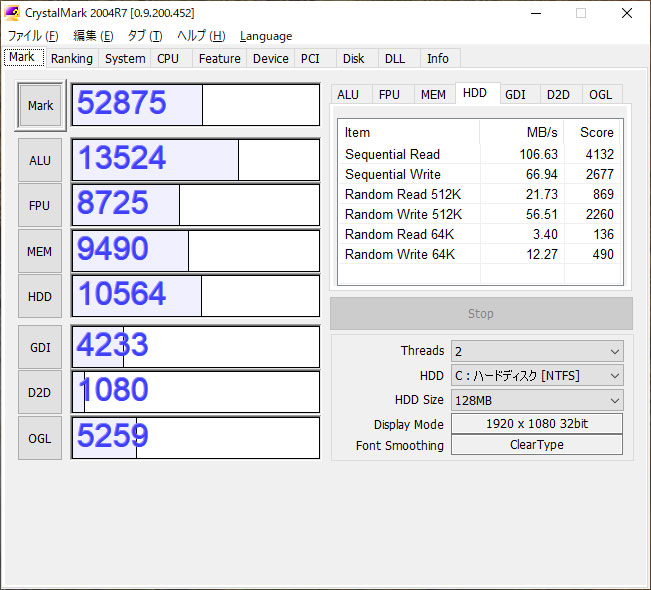651x590 pixels.
Task: Open the タブ (T) menu
Action: click(x=144, y=36)
